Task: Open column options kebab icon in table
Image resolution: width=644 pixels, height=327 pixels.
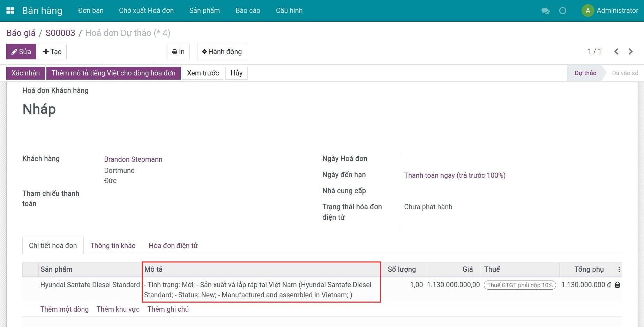Action: coord(619,269)
